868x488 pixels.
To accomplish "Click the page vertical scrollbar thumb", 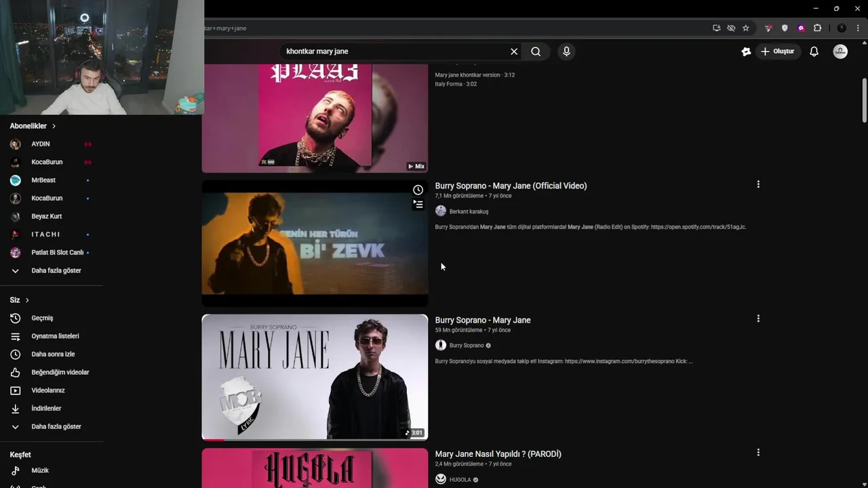I will point(864,100).
